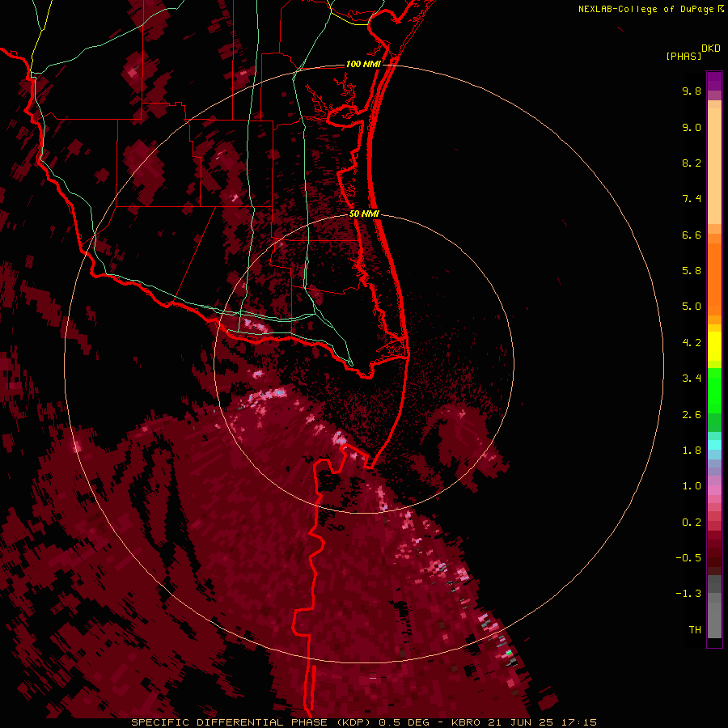The height and width of the screenshot is (728, 728).
Task: Click the DKD legend unit label
Action: (x=711, y=49)
